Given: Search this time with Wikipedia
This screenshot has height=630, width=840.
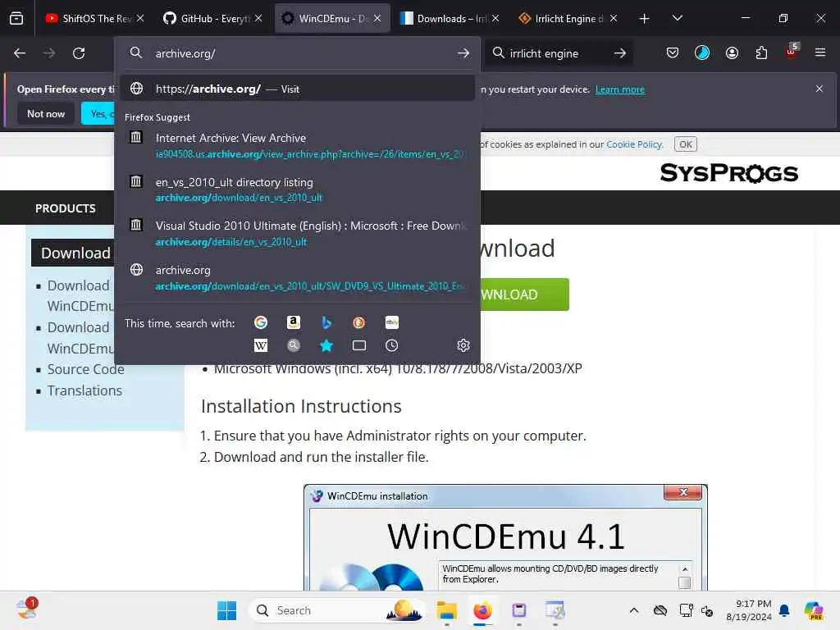Looking at the screenshot, I should 261,345.
